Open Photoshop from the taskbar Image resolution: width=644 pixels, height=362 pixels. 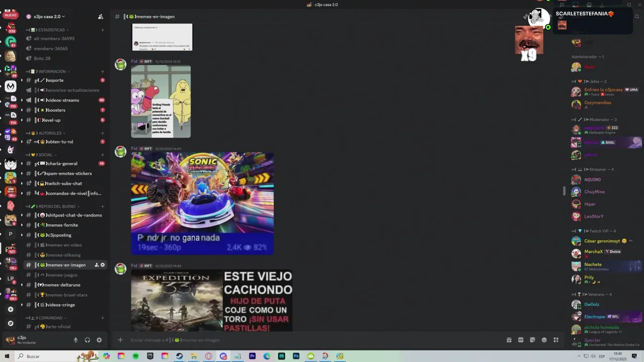tap(296, 356)
